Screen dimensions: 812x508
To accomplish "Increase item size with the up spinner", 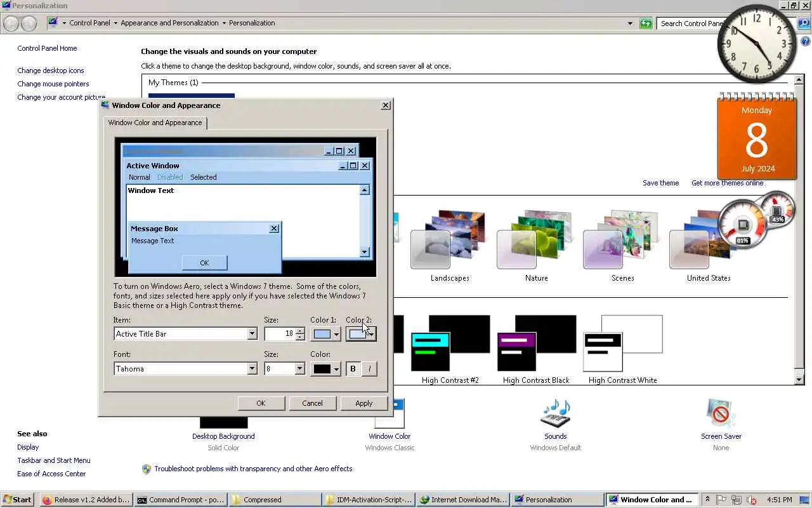I will click(x=300, y=331).
